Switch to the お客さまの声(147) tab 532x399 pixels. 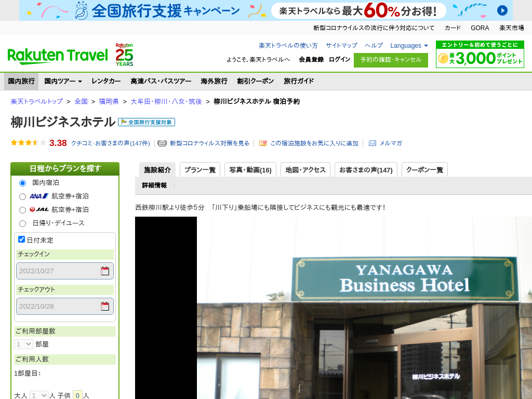coord(366,170)
